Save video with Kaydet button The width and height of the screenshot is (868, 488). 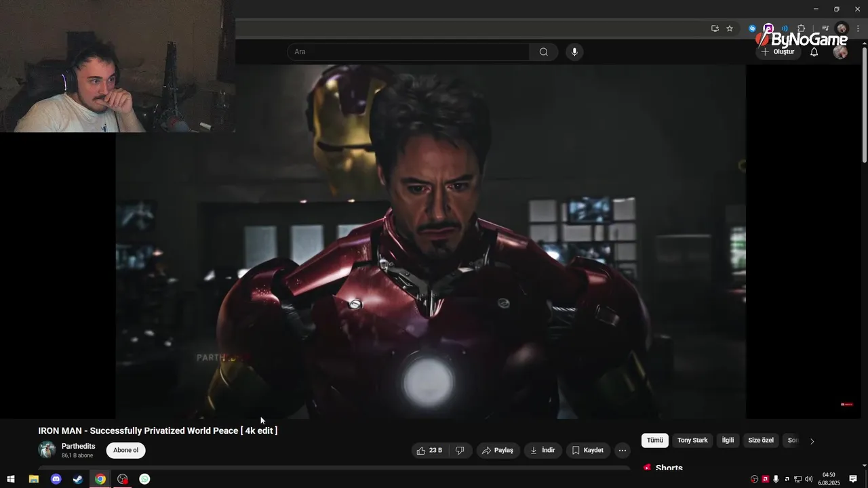(x=588, y=450)
